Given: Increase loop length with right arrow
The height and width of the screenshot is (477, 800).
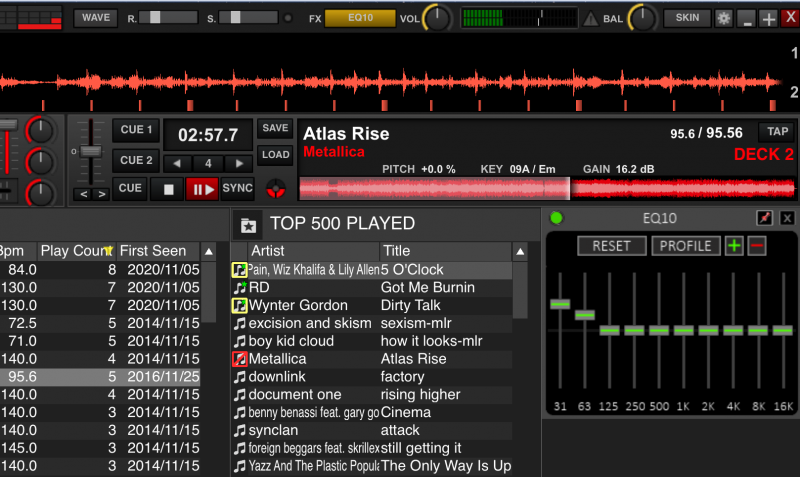Looking at the screenshot, I should click(239, 164).
